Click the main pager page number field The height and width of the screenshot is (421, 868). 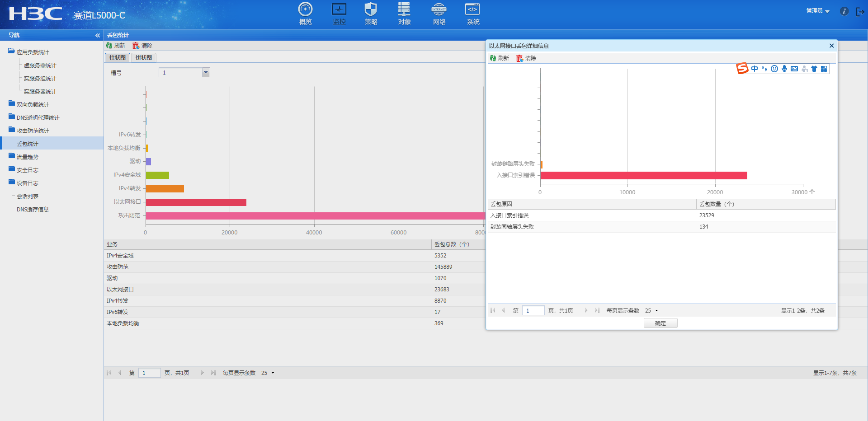tap(149, 373)
